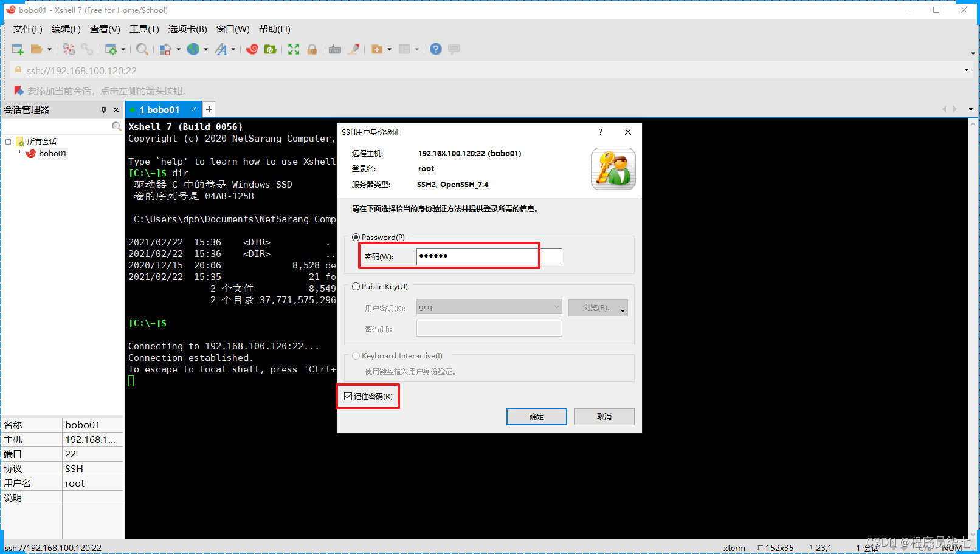This screenshot has height=554, width=980.
Task: Click the xterm status bar entry
Action: (x=734, y=548)
